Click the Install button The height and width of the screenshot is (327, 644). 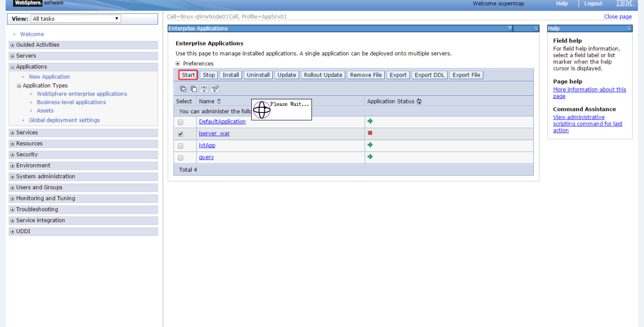coord(231,75)
